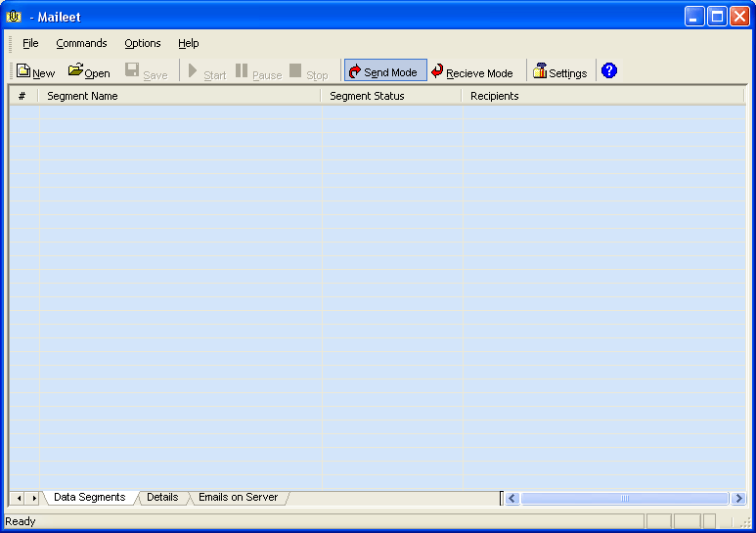Image resolution: width=756 pixels, height=533 pixels.
Task: Click the tab scroll left arrow
Action: (x=19, y=498)
